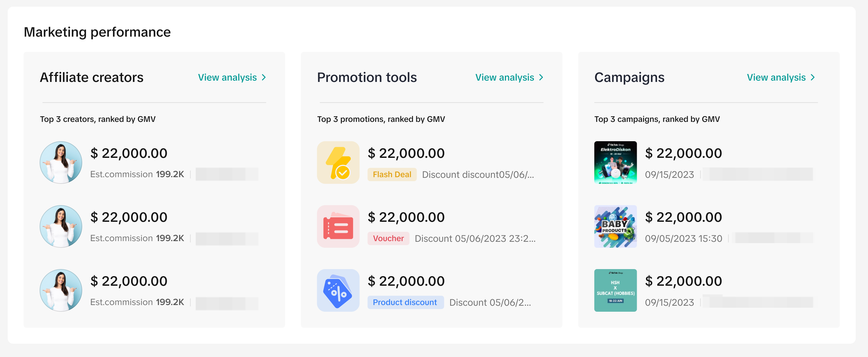868x357 pixels.
Task: Click chevron arrow beside Promotion tools analysis
Action: coord(541,78)
